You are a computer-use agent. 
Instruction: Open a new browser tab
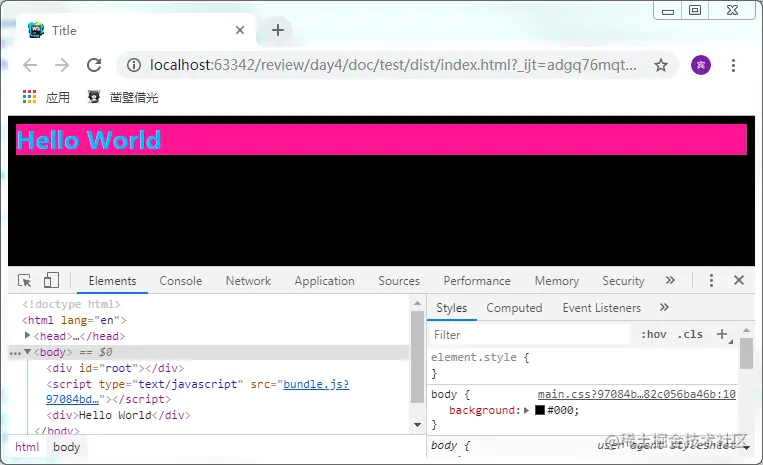[x=278, y=30]
